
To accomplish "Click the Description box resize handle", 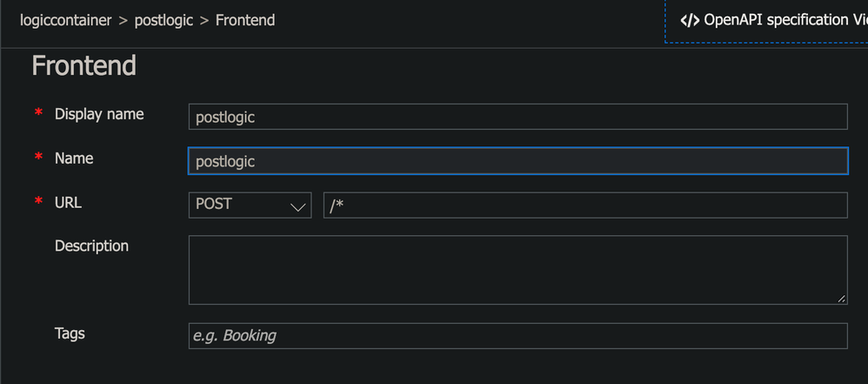I will point(841,298).
